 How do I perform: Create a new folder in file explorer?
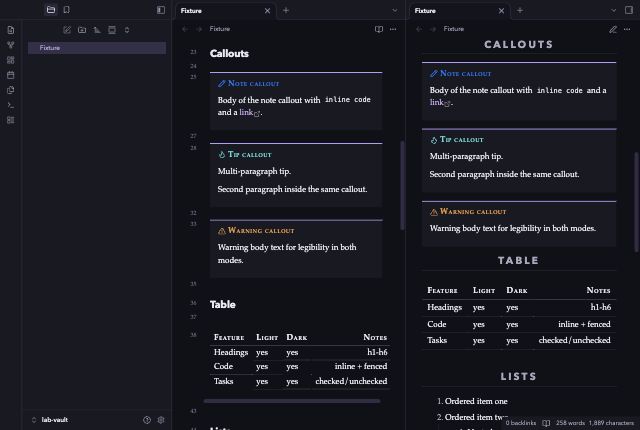(x=82, y=30)
